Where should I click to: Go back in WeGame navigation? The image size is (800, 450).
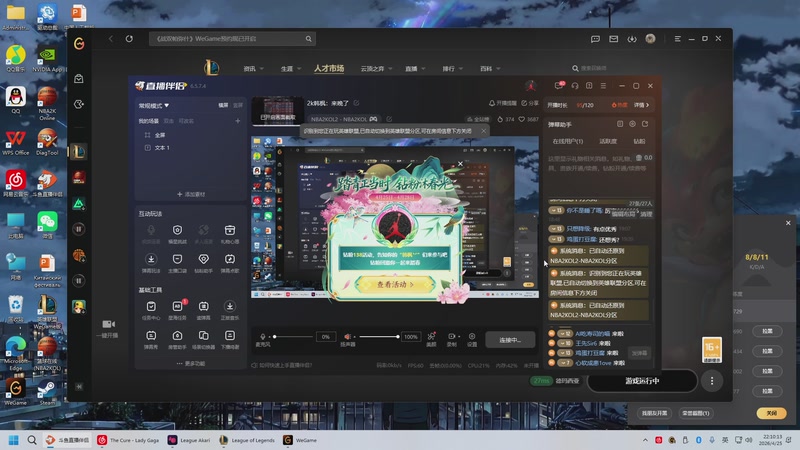[x=111, y=39]
